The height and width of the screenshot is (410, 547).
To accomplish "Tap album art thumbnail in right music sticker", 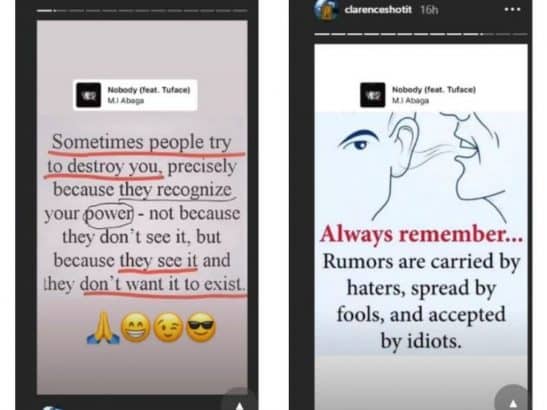I will (373, 95).
